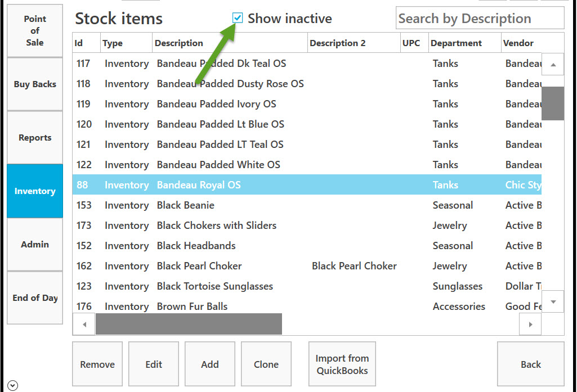Select the Brown Fur Balls row
This screenshot has width=577, height=392.
click(x=307, y=307)
